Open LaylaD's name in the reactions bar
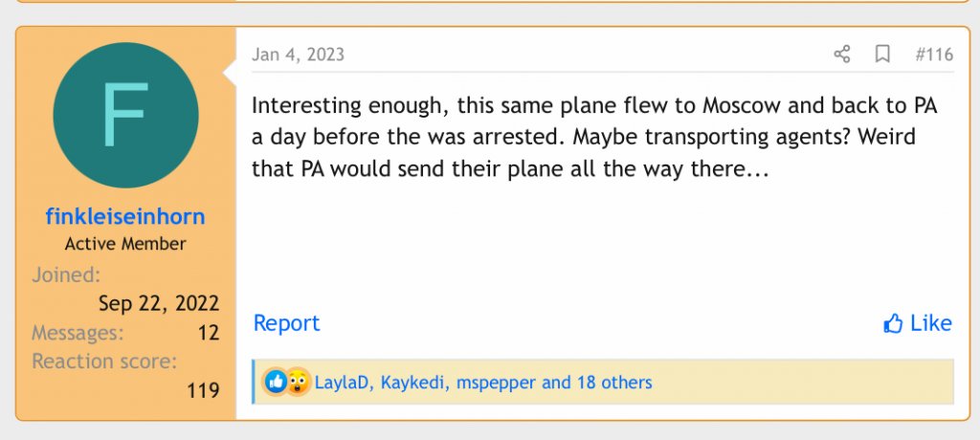Screen dimensions: 980x440 click(344, 383)
